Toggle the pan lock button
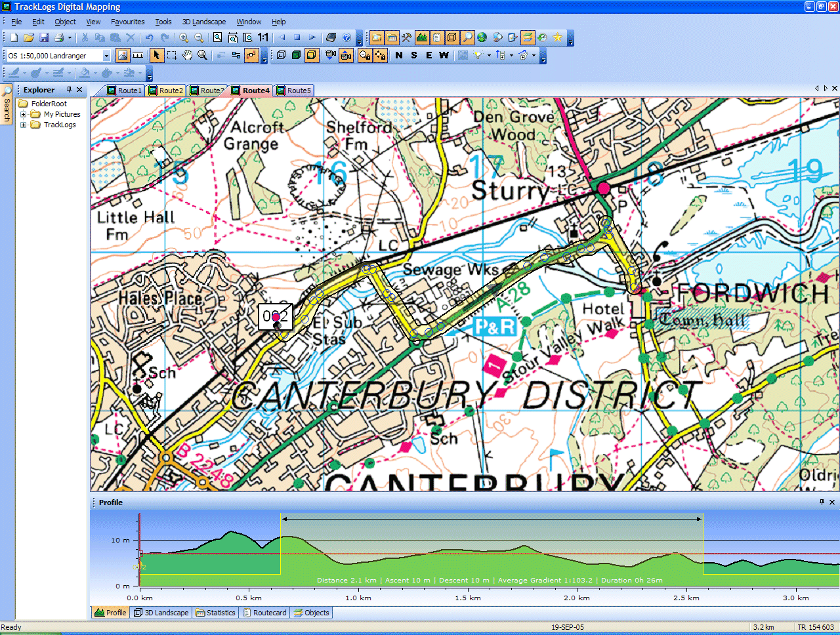The image size is (840, 635). (x=380, y=55)
